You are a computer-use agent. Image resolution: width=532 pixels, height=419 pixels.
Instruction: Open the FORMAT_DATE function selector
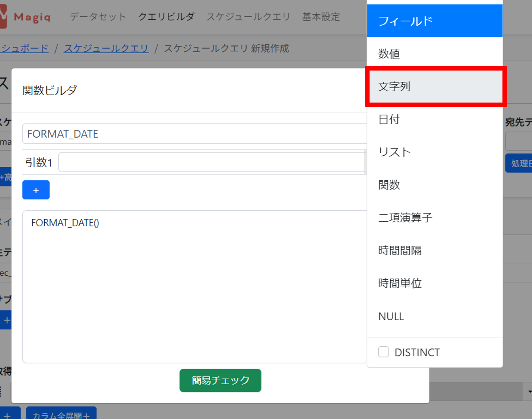click(194, 134)
